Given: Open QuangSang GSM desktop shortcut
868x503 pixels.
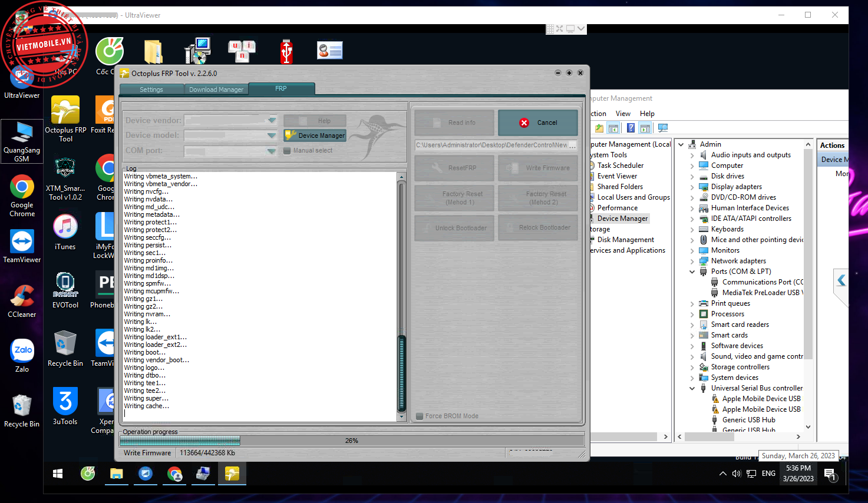Looking at the screenshot, I should pos(22,141).
